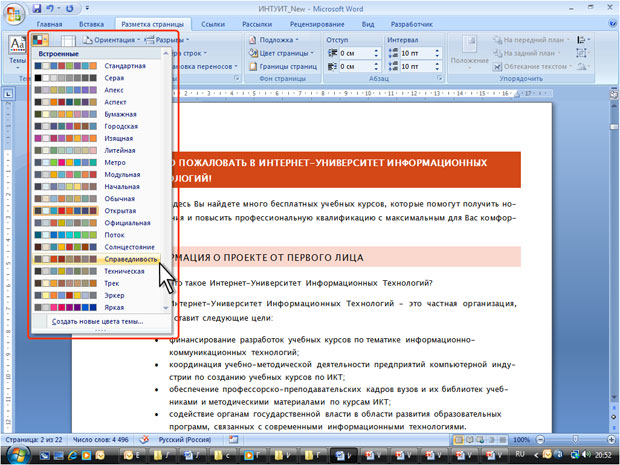Switch to Print Layout view icon
Image resolution: width=620 pixels, height=465 pixels.
point(459,440)
